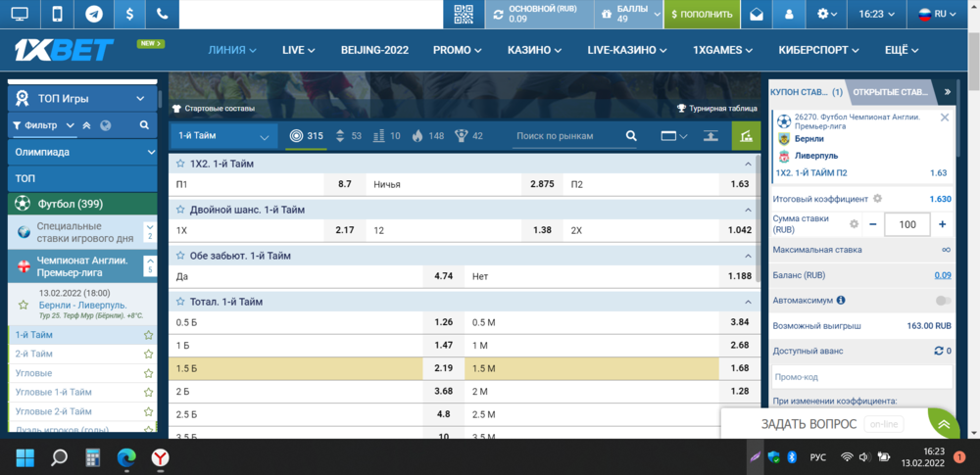Viewport: 980px width, 475px height.
Task: Collapse the Обе забьют. 1-й Тайм section
Action: pos(748,256)
